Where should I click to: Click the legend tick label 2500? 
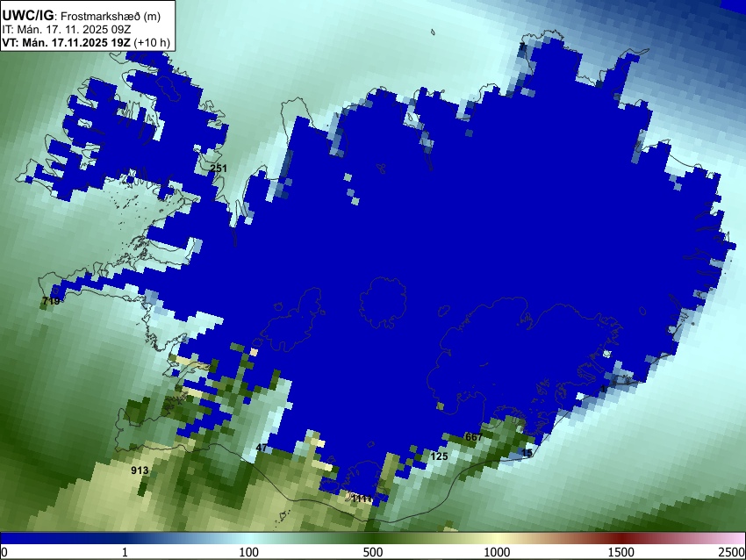pyautogui.click(x=732, y=552)
